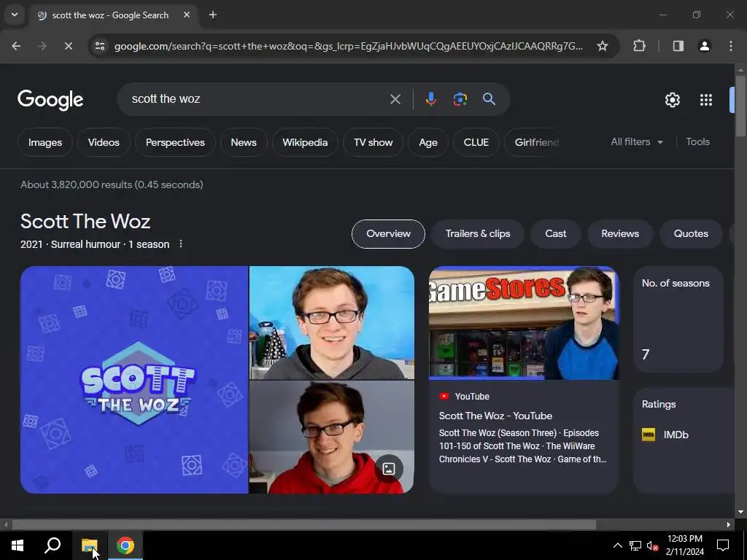Open a new tab with plus button
This screenshot has height=560, width=747.
point(213,15)
